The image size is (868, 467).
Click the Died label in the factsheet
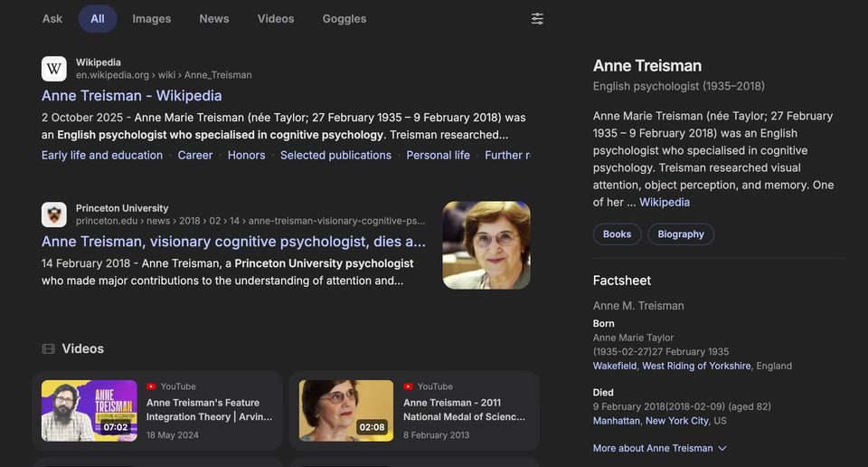603,392
